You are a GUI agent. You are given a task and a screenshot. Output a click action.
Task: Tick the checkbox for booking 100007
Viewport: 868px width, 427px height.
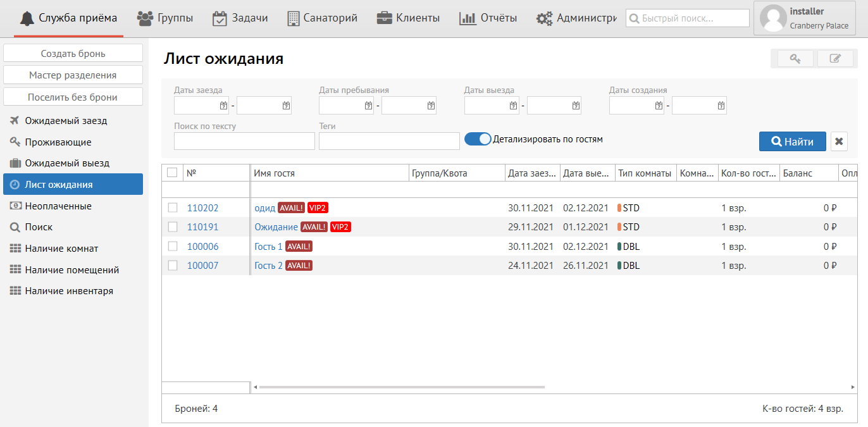[173, 266]
